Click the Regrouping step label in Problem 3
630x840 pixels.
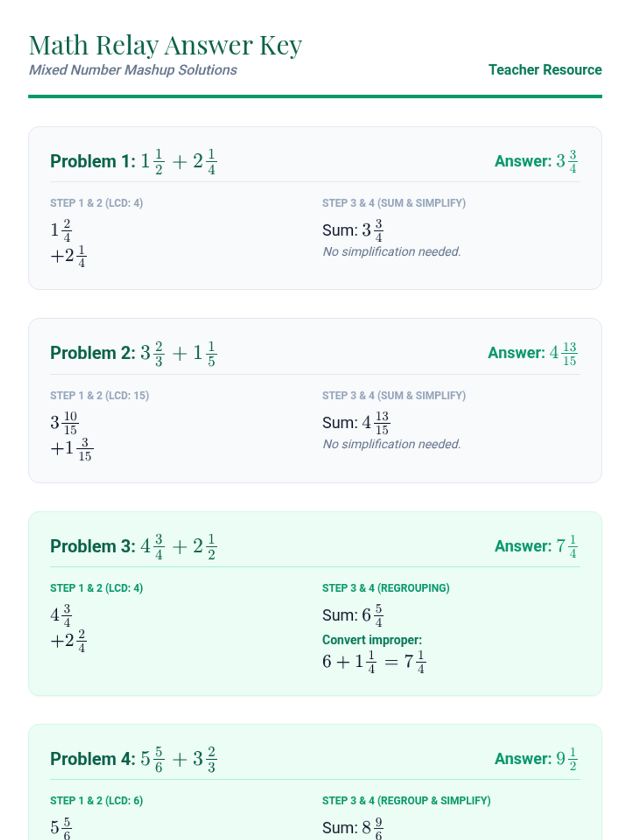point(385,588)
